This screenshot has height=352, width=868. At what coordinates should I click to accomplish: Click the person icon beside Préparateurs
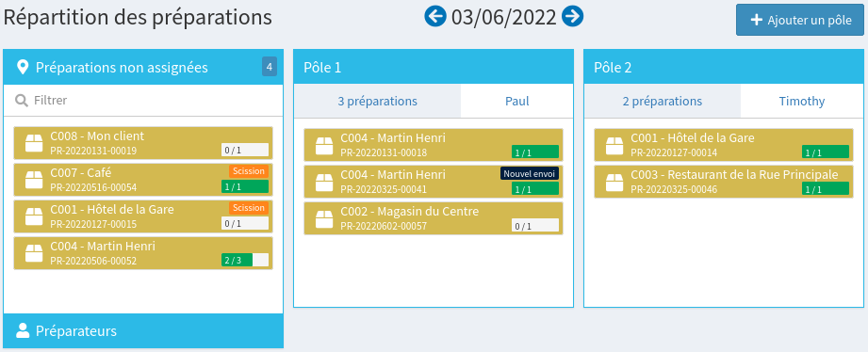pos(23,330)
